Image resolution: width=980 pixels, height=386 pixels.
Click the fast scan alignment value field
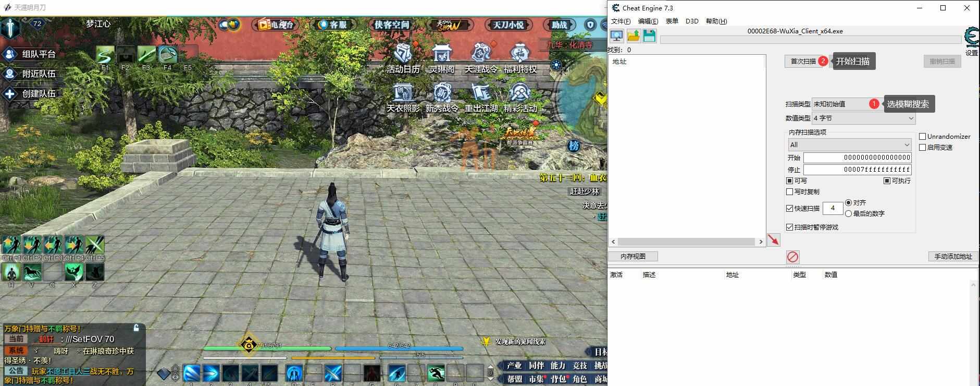pyautogui.click(x=833, y=208)
